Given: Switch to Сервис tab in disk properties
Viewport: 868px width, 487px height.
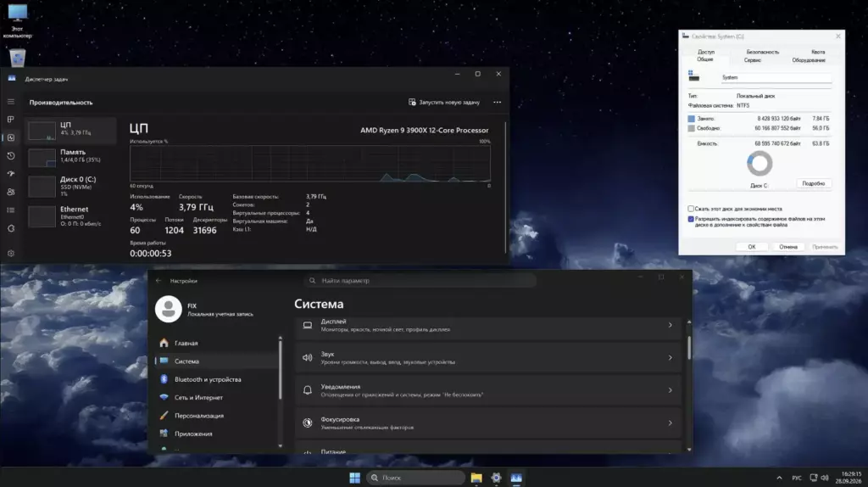Looking at the screenshot, I should (x=753, y=60).
